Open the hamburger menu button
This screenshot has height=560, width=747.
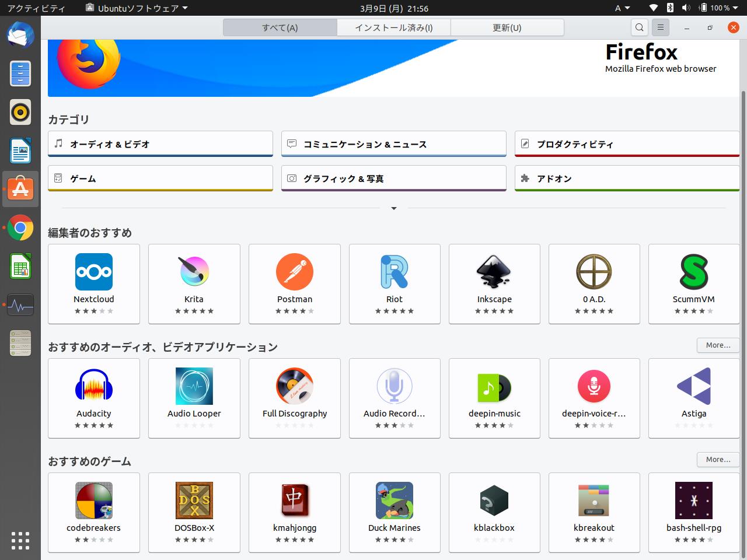point(660,27)
